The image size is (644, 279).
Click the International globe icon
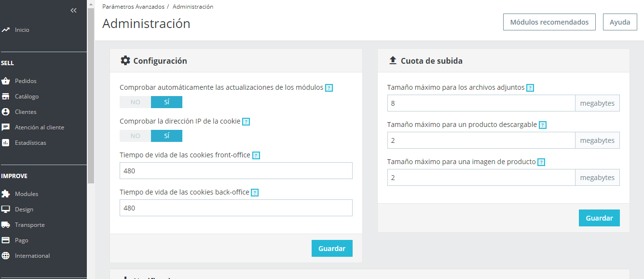6,256
